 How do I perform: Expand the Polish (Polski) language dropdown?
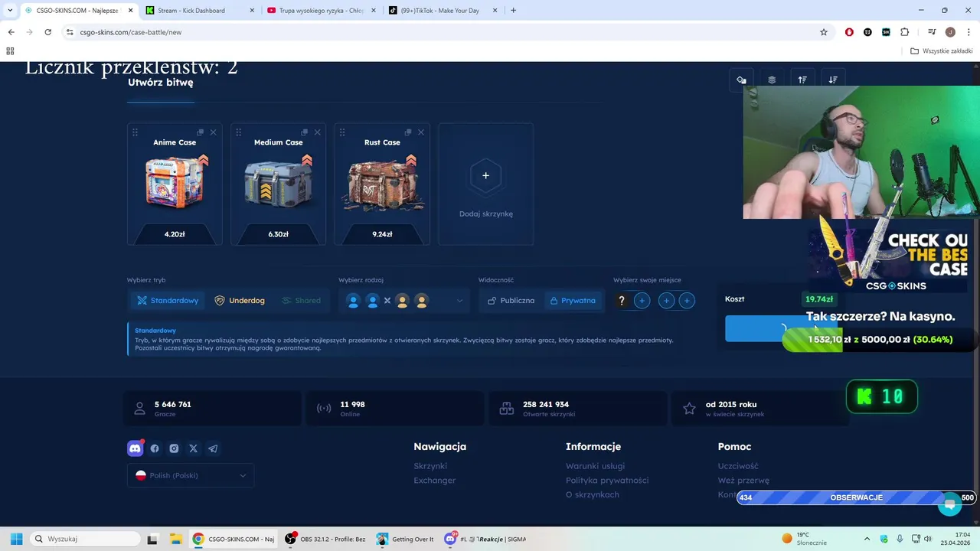[x=191, y=475]
